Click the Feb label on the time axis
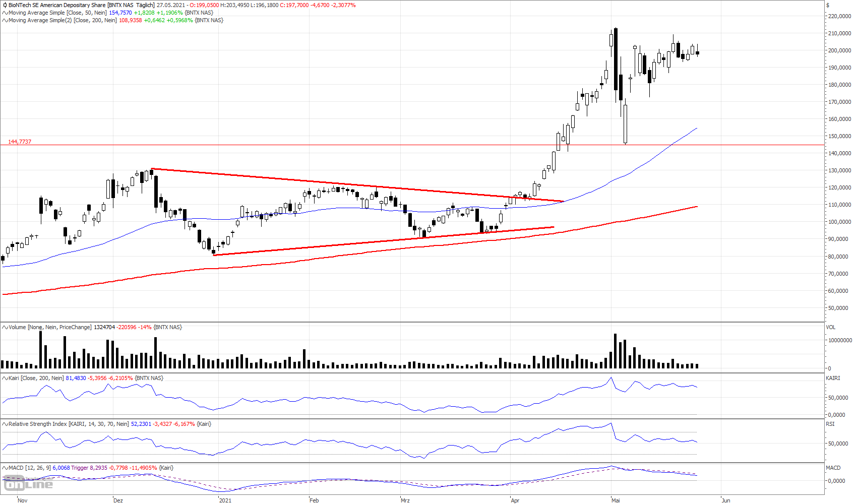 [x=314, y=500]
